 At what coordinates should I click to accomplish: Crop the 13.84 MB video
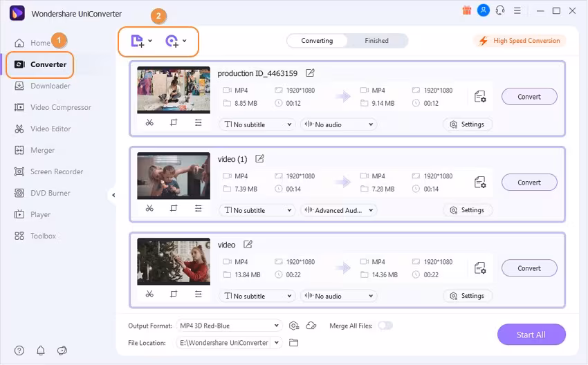(x=174, y=294)
